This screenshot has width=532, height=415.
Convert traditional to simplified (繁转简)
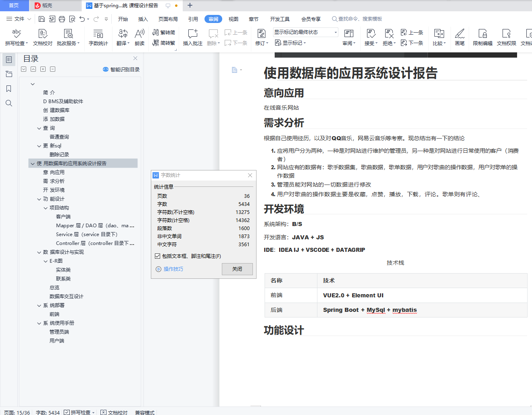164,32
